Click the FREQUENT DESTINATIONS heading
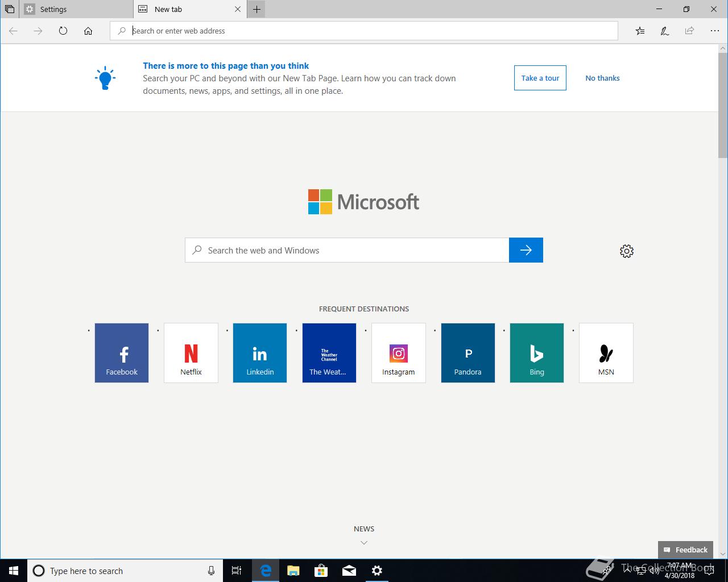Viewport: 728px width, 582px height. coord(364,309)
